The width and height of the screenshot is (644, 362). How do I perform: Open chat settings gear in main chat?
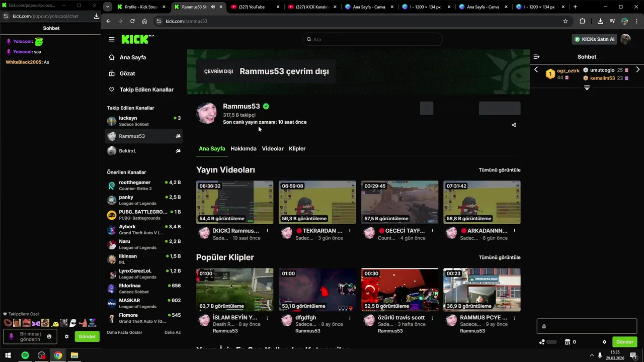pyautogui.click(x=604, y=342)
